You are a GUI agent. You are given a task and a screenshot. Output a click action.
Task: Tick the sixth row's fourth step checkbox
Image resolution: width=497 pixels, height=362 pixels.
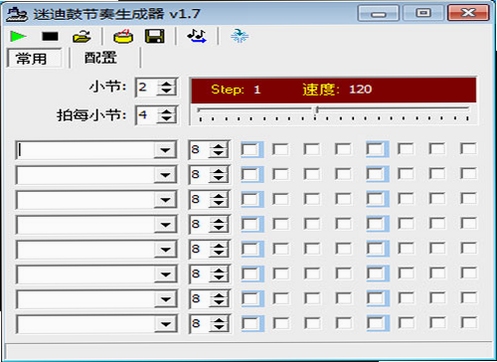tap(343, 273)
